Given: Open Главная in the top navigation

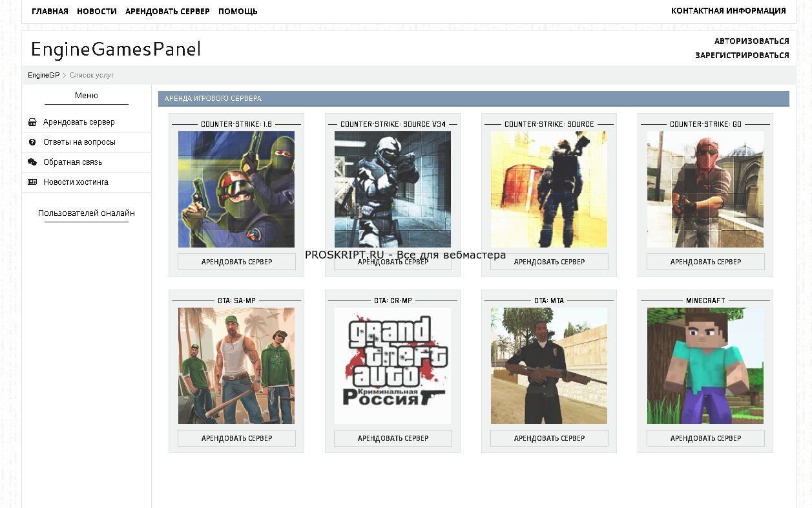Looking at the screenshot, I should (x=50, y=12).
